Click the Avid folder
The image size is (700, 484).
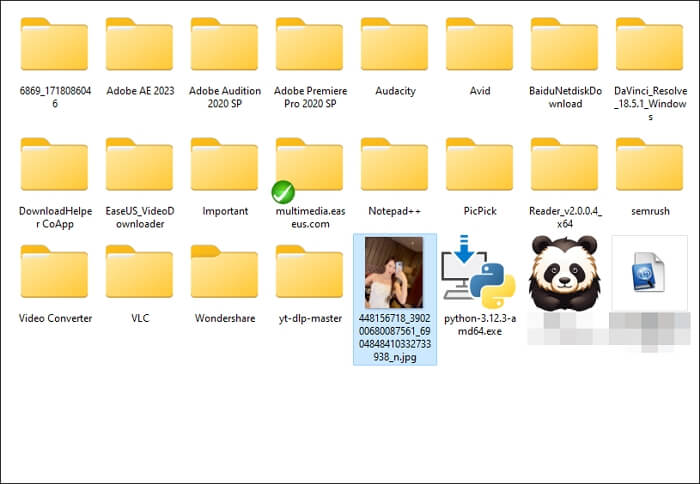coord(479,46)
